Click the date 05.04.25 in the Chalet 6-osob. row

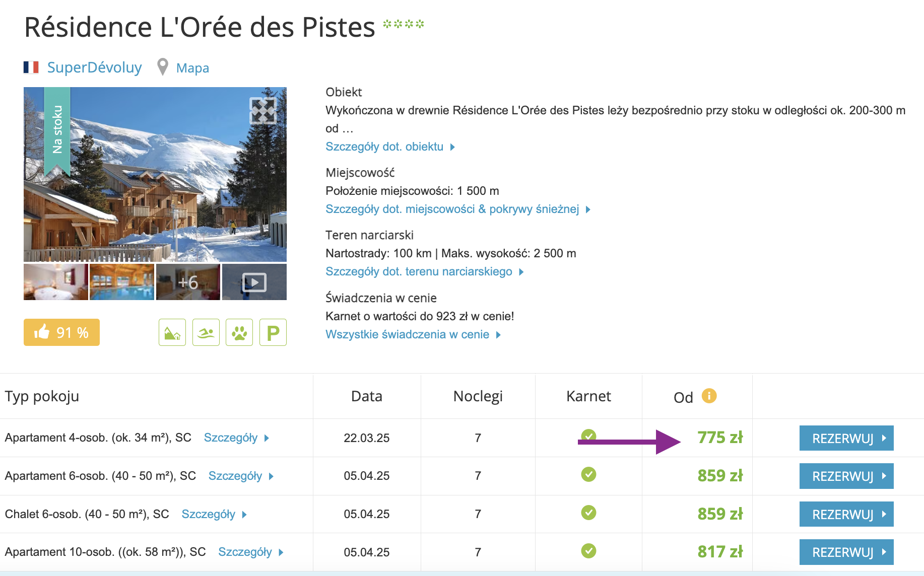367,514
